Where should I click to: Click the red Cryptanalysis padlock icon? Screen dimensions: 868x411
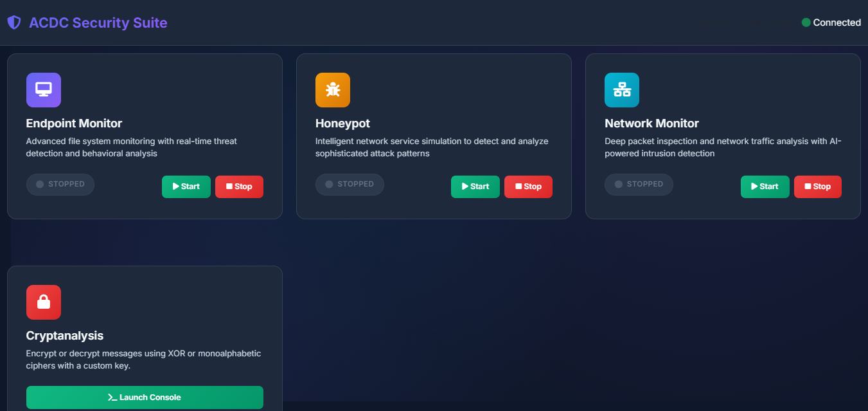coord(43,302)
